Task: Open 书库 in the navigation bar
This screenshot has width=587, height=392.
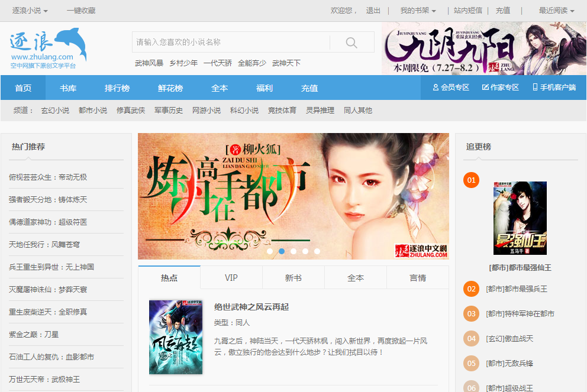Action: [68, 88]
